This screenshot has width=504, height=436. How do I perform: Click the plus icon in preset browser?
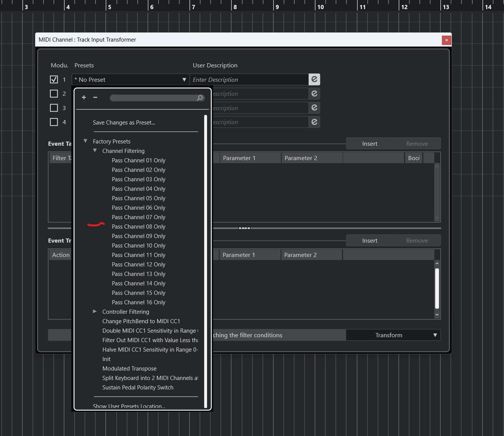click(84, 98)
